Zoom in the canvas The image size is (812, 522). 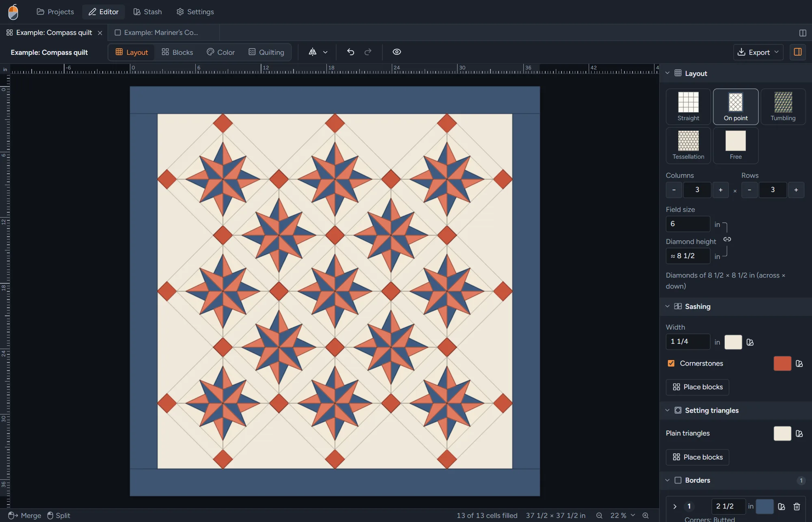coord(646,516)
